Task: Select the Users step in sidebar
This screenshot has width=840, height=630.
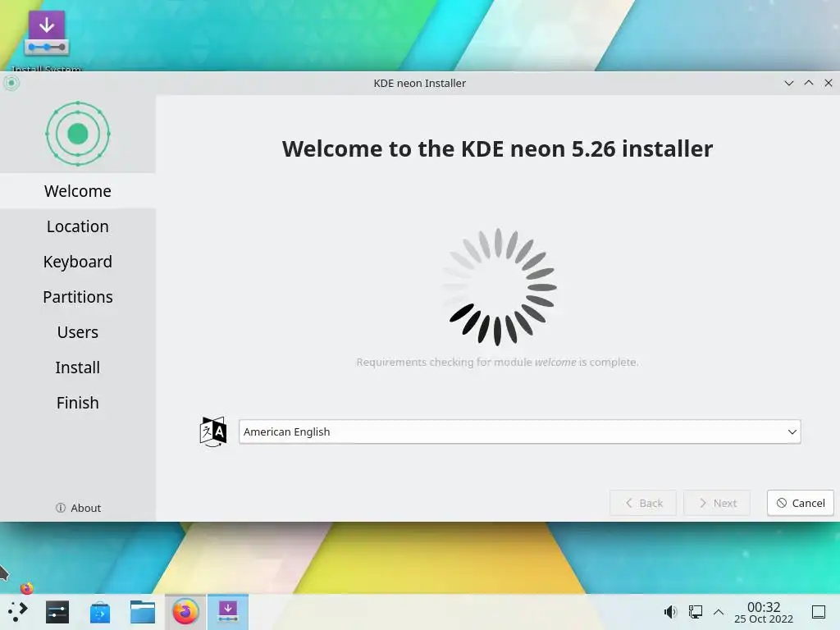Action: (78, 332)
